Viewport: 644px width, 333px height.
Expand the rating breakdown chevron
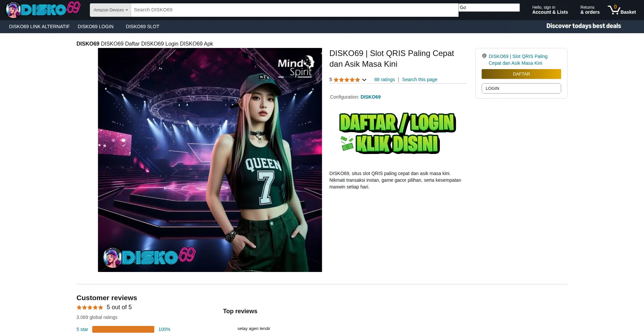tap(364, 80)
